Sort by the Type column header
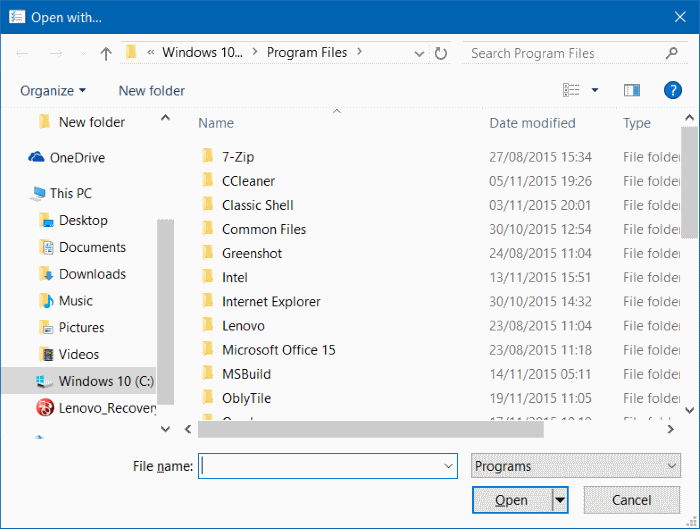The width and height of the screenshot is (700, 529). pyautogui.click(x=637, y=123)
